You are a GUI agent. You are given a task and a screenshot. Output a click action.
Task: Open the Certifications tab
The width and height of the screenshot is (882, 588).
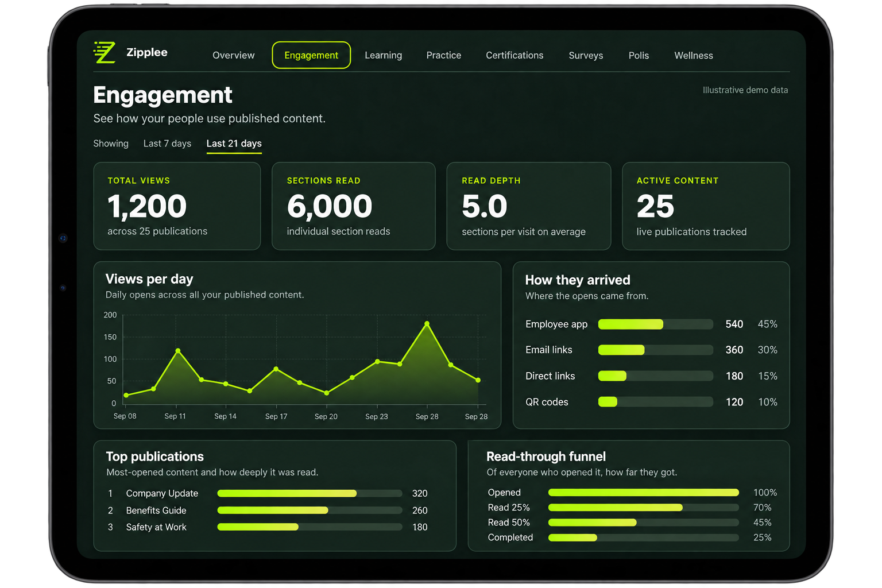514,55
